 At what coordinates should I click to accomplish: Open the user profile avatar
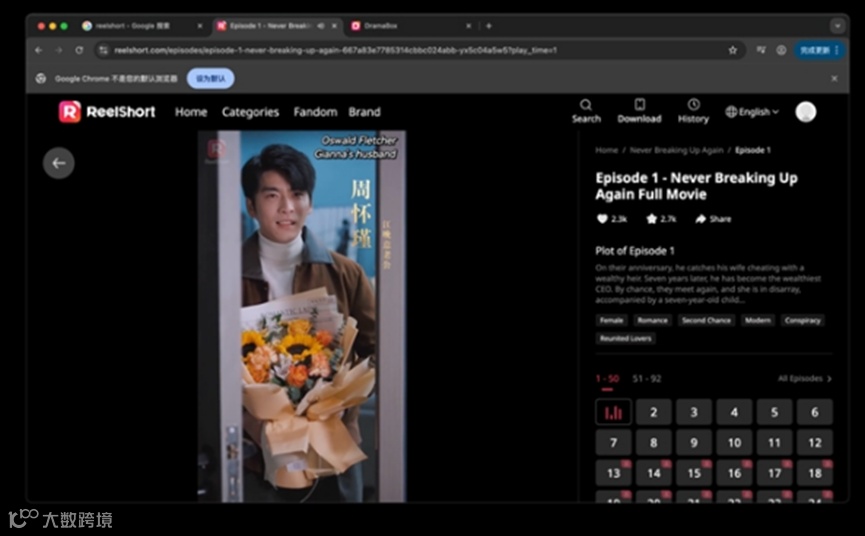(805, 112)
